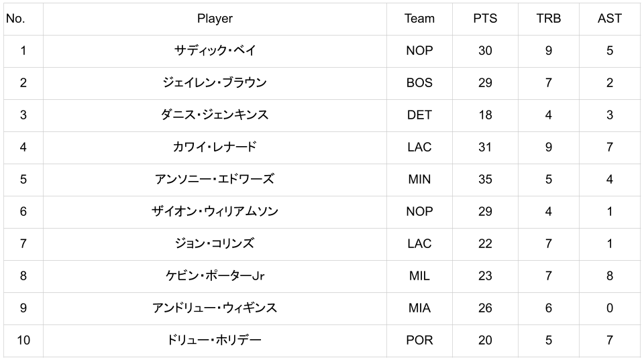Viewport: 644px width, 362px height.
Task: Select the ジョン・コリンズ player cell
Action: 215,244
